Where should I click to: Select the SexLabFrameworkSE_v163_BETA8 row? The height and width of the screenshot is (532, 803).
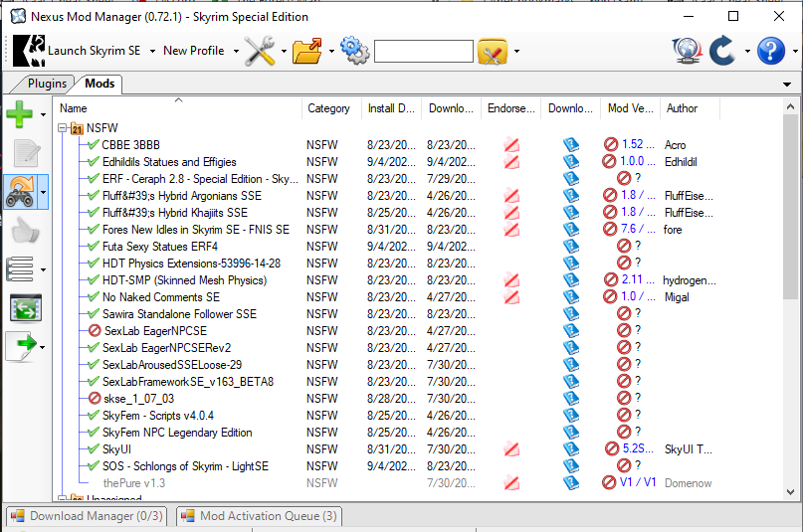click(188, 382)
